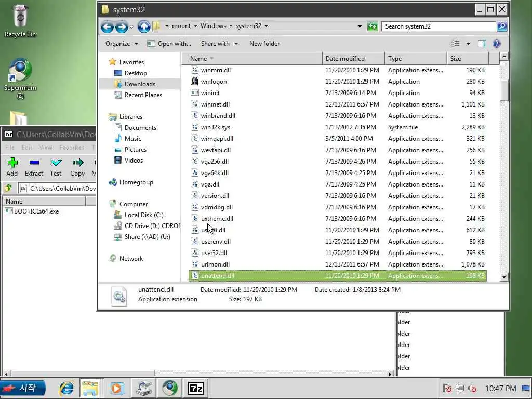Click the clock in the taskbar
Image resolution: width=532 pixels, height=399 pixels.
coord(500,388)
